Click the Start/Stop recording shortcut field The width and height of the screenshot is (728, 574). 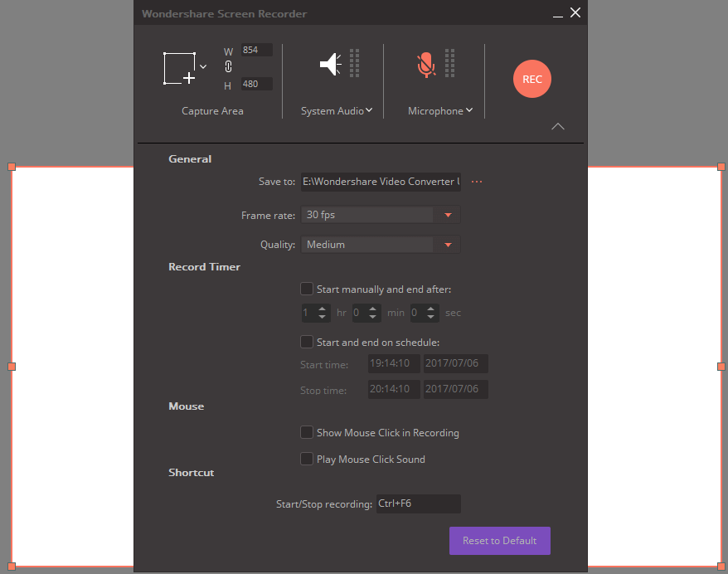click(x=419, y=503)
